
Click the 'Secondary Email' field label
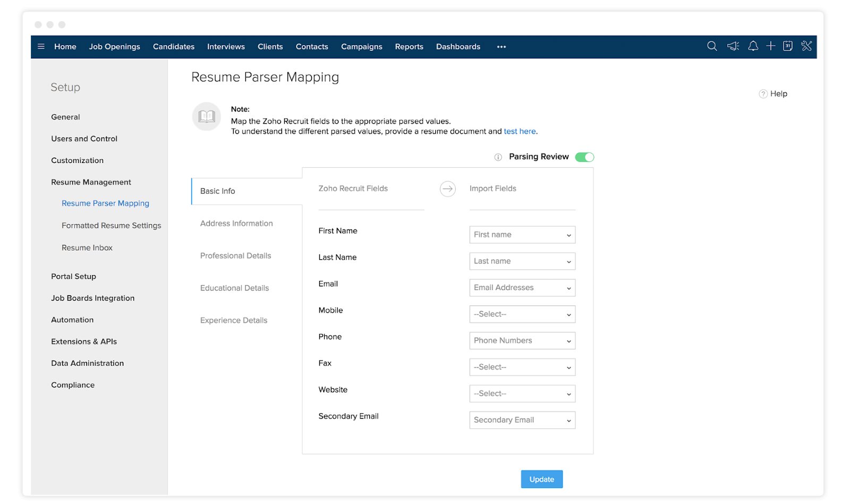tap(348, 417)
